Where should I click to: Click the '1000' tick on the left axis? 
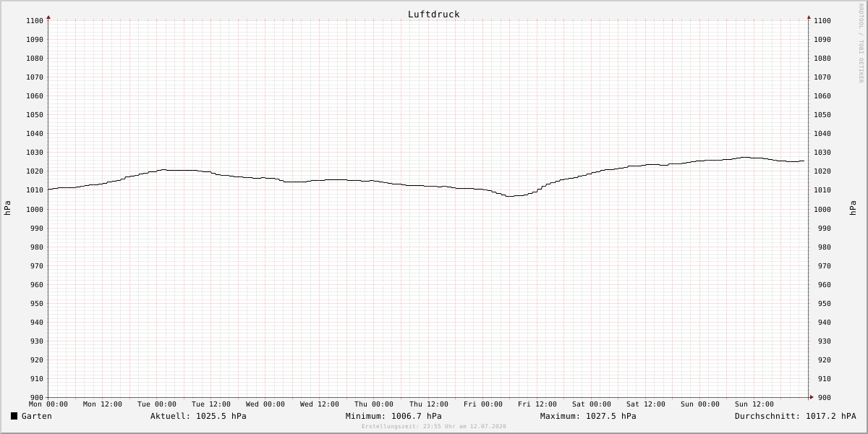(35, 209)
